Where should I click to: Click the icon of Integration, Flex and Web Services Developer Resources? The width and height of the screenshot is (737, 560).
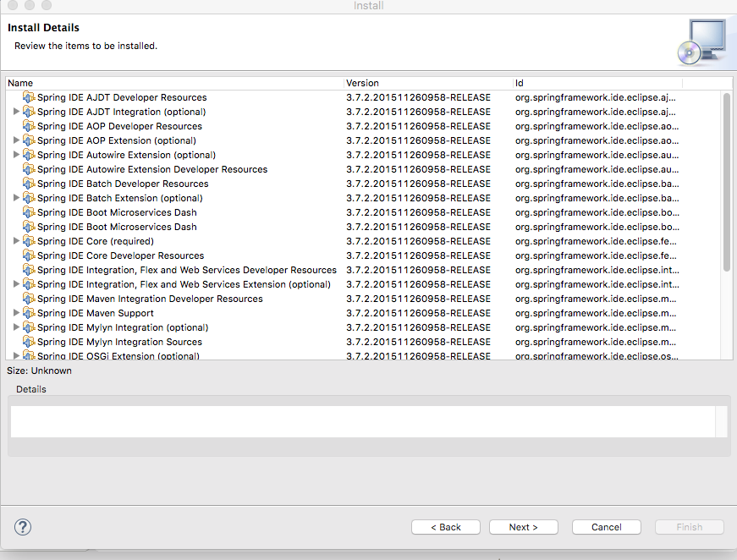coord(29,270)
